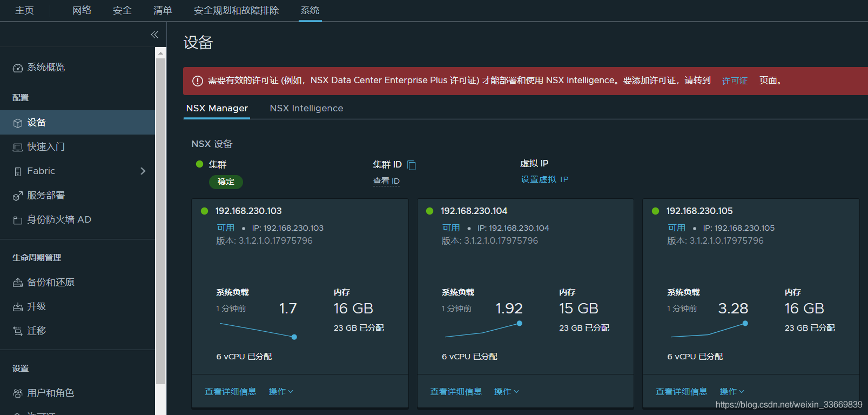Click the 设置虚拟 IP link
The width and height of the screenshot is (868, 415).
click(544, 179)
